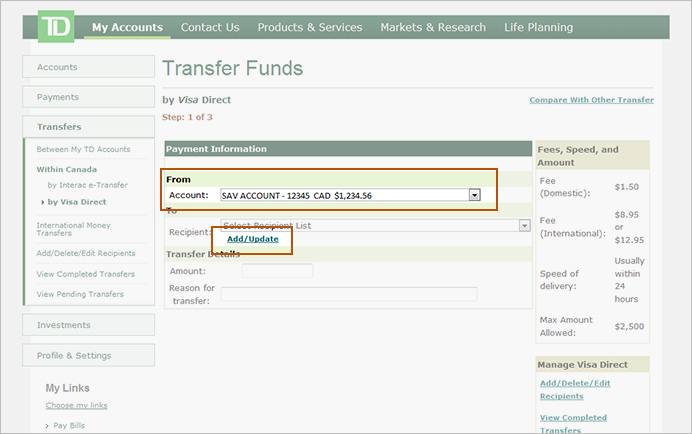This screenshot has height=434, width=692.
Task: Open Products & Services menu
Action: (x=310, y=27)
